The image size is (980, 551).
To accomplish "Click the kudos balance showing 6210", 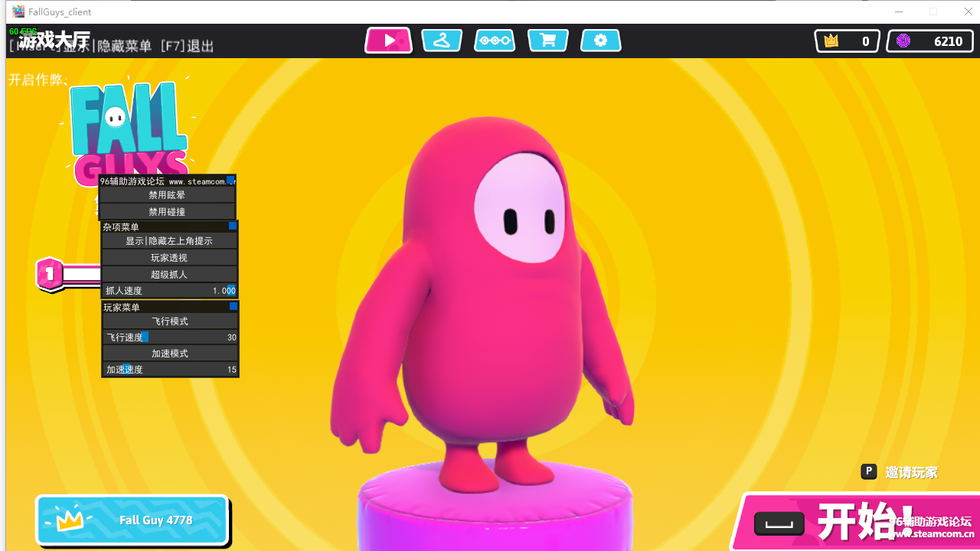I will click(x=929, y=41).
